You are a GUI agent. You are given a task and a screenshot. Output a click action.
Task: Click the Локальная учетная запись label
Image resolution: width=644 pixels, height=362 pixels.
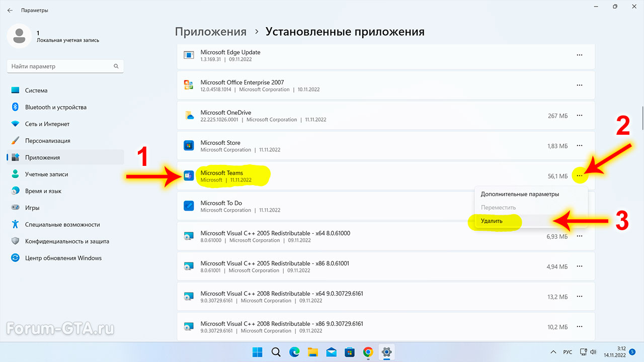(68, 40)
